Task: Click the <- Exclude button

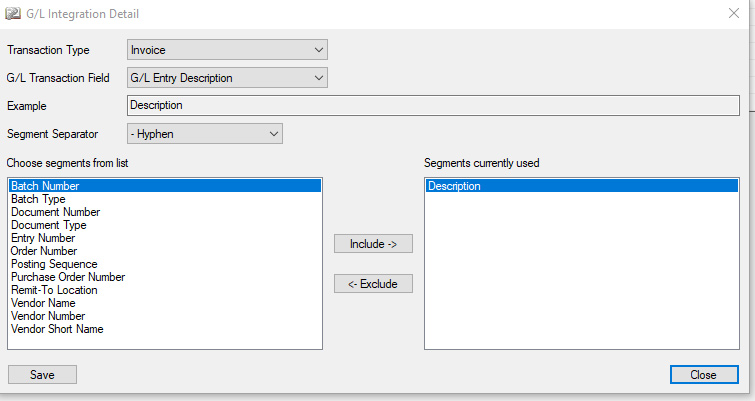Action: coord(373,284)
